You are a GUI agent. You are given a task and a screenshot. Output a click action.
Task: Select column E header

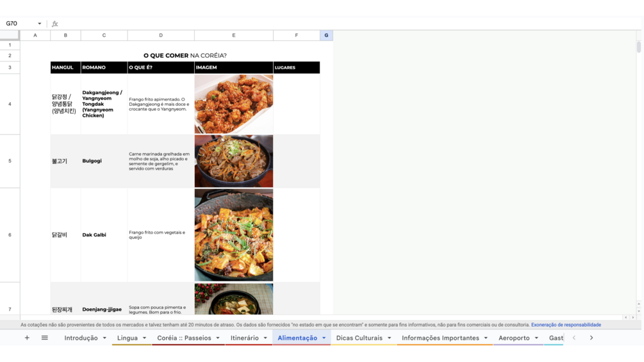click(x=234, y=35)
